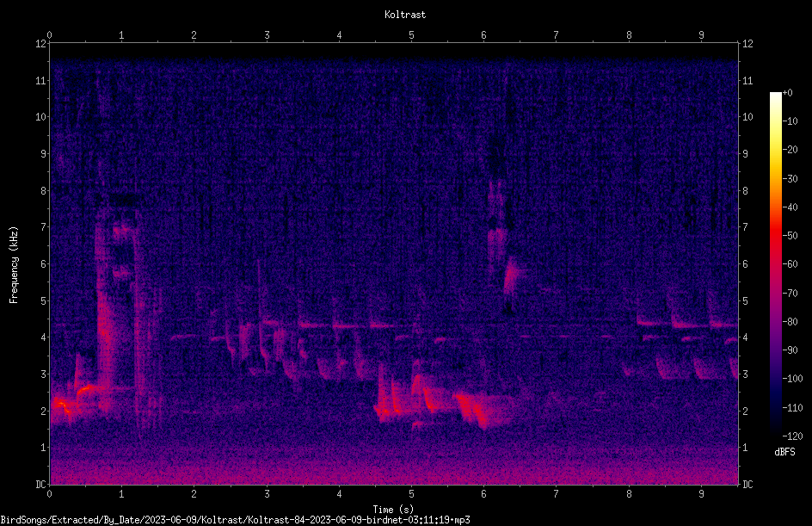Image resolution: width=812 pixels, height=526 pixels.
Task: Click the file path text at the bottom
Action: (235, 520)
